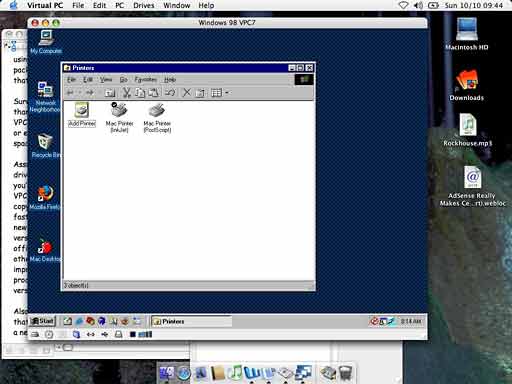Open Help menu in Printers window
The height and width of the screenshot is (384, 512).
[x=170, y=80]
